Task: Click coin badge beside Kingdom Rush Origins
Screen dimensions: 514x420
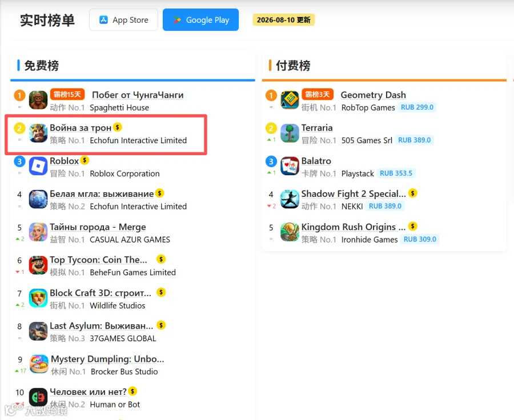Action: pyautogui.click(x=413, y=226)
